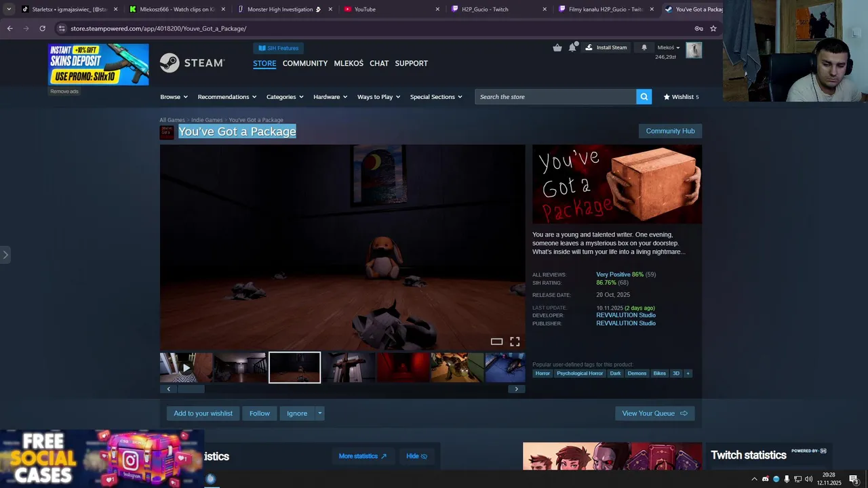The height and width of the screenshot is (488, 868).
Task: Open the browser tab search dropdown
Action: 8,9
